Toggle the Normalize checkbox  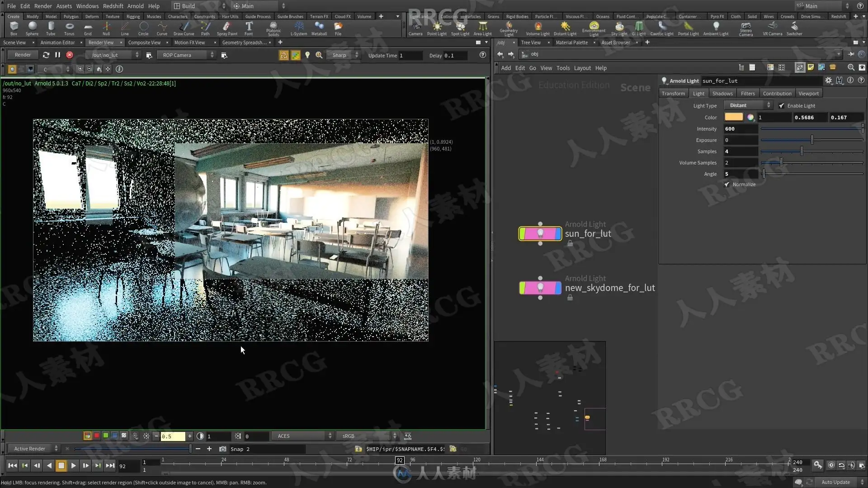(727, 184)
